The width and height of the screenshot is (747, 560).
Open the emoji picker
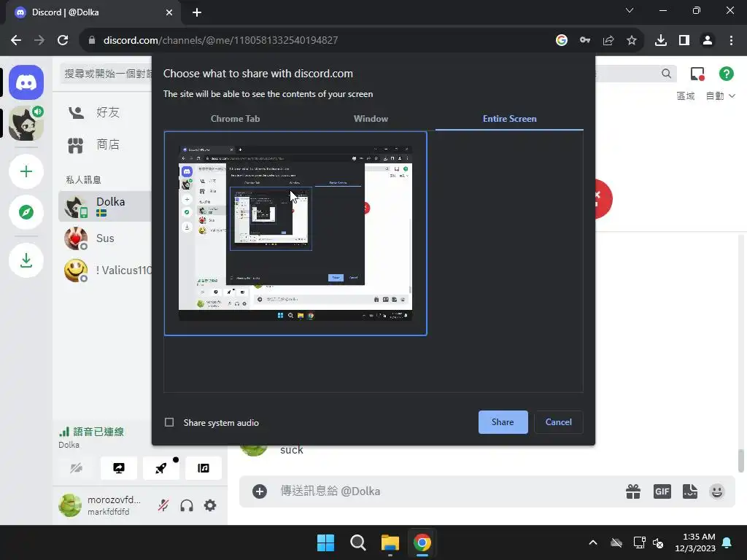point(717,491)
